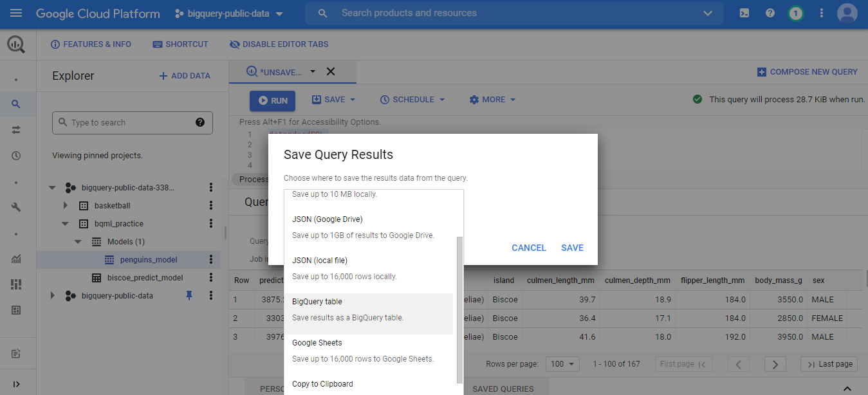Open the help question mark icon

[770, 14]
